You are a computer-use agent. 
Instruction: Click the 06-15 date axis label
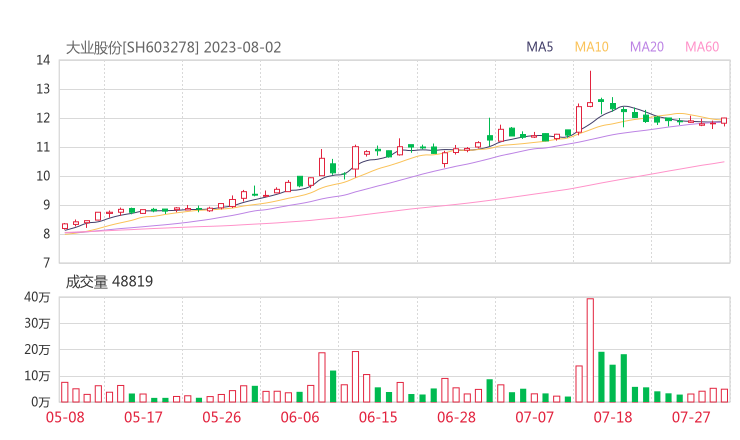378,417
